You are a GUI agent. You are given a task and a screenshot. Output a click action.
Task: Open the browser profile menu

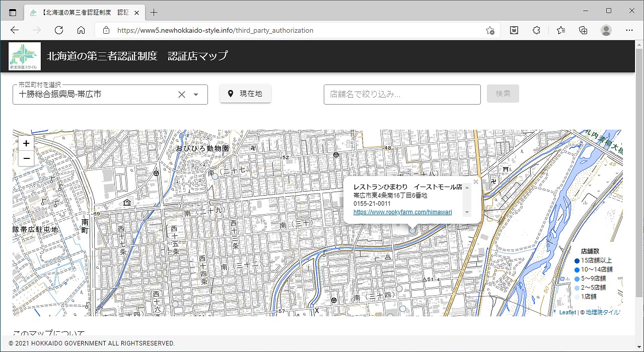(x=606, y=30)
